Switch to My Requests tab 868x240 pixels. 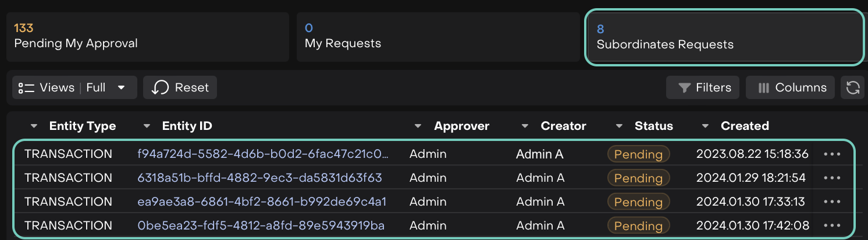pyautogui.click(x=438, y=36)
